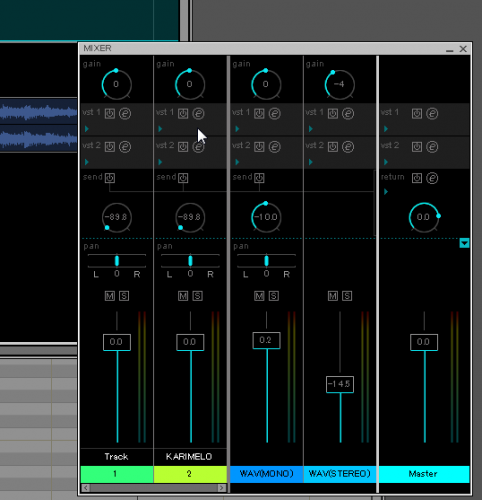
Task: Select WAV(STEREO) channel label
Action: tap(340, 474)
